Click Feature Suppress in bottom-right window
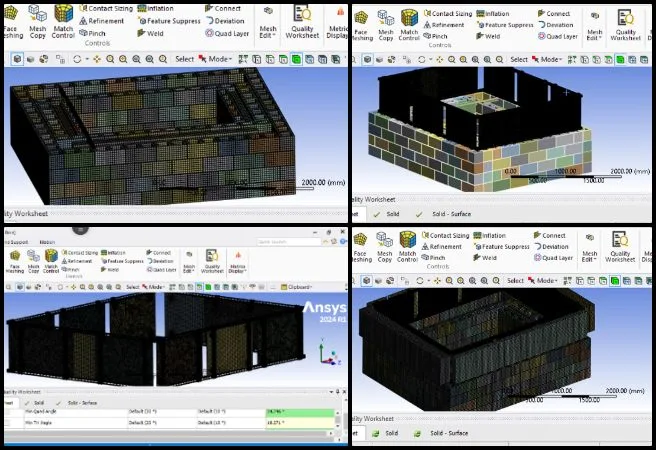 coord(502,247)
